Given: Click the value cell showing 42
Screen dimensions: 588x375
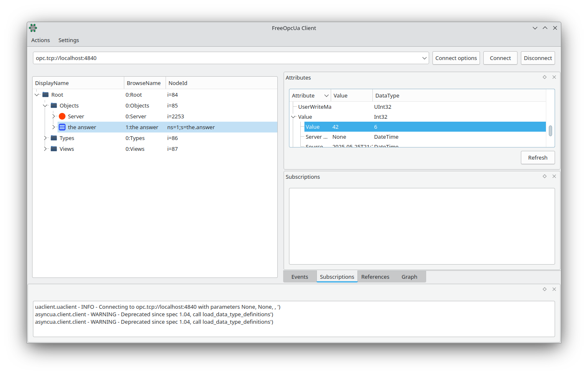Looking at the screenshot, I should pos(352,127).
